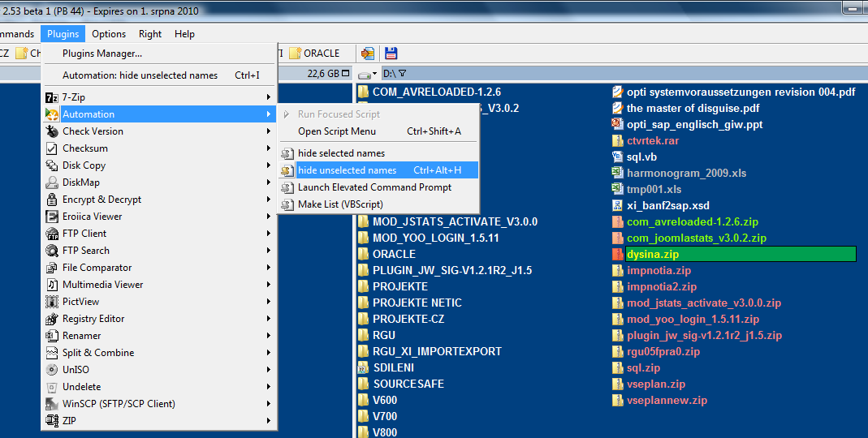
Task: Click the Checksum plugin icon
Action: pyautogui.click(x=51, y=148)
